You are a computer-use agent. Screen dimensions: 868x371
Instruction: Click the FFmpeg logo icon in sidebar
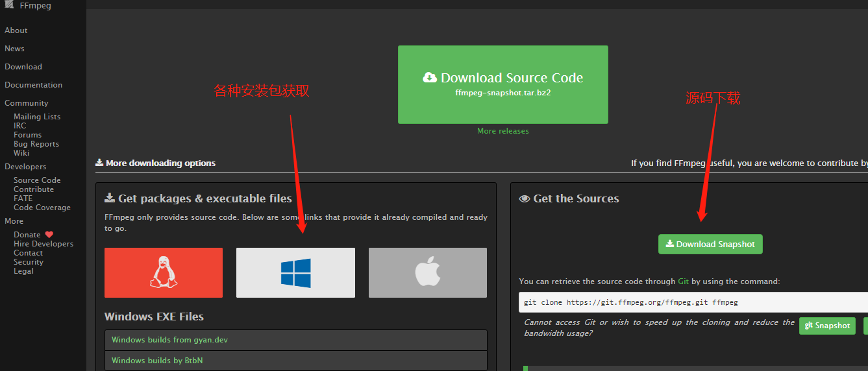[8, 5]
